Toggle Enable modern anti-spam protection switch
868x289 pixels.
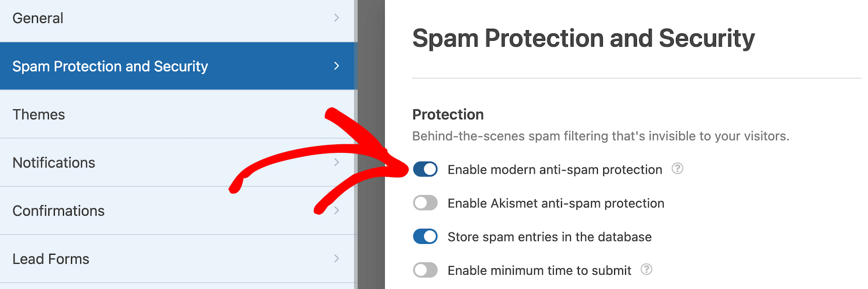point(425,170)
